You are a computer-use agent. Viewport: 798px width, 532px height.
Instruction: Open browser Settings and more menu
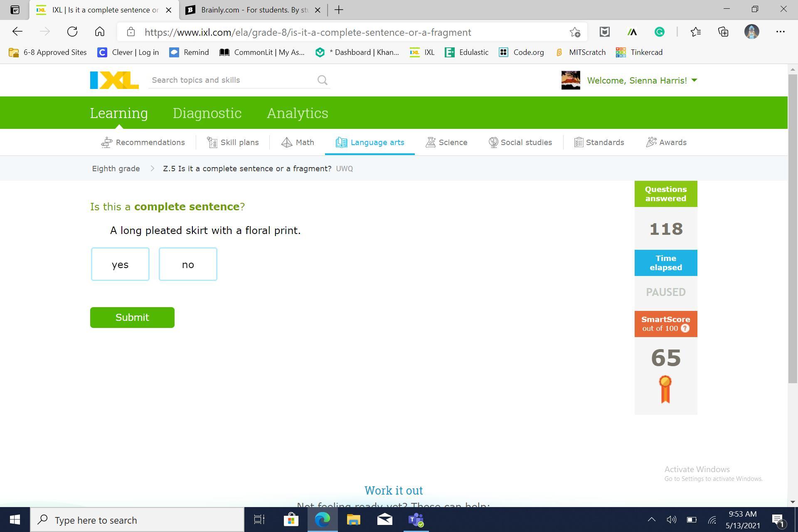click(780, 32)
